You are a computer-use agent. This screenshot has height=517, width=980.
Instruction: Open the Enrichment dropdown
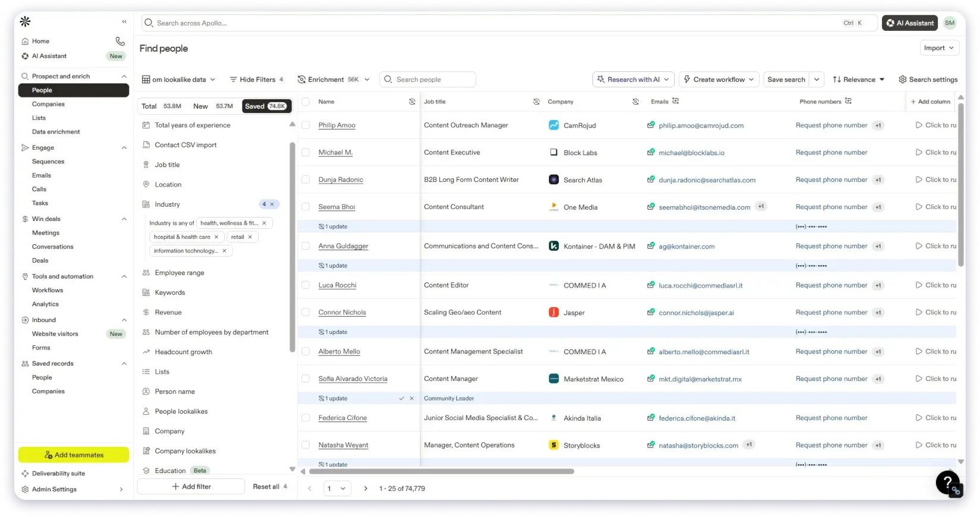[x=334, y=80]
